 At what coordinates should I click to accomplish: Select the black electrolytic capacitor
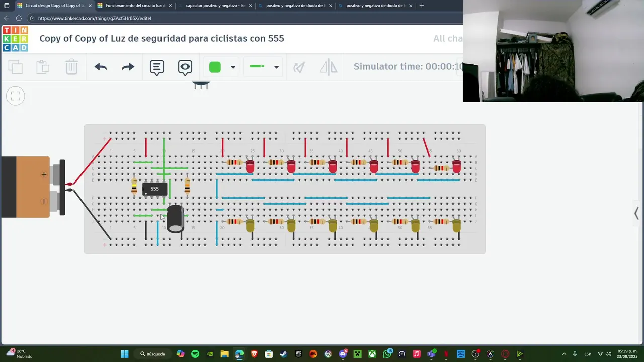tap(176, 219)
